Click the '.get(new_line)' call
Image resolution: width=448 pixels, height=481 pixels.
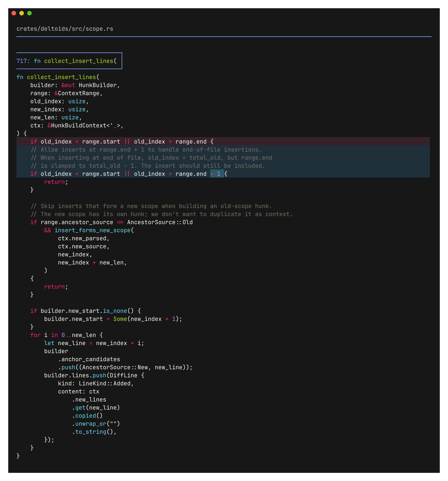pos(96,408)
